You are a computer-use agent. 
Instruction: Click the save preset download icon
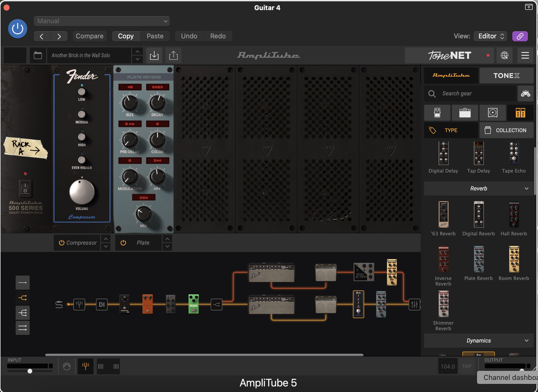[154, 55]
